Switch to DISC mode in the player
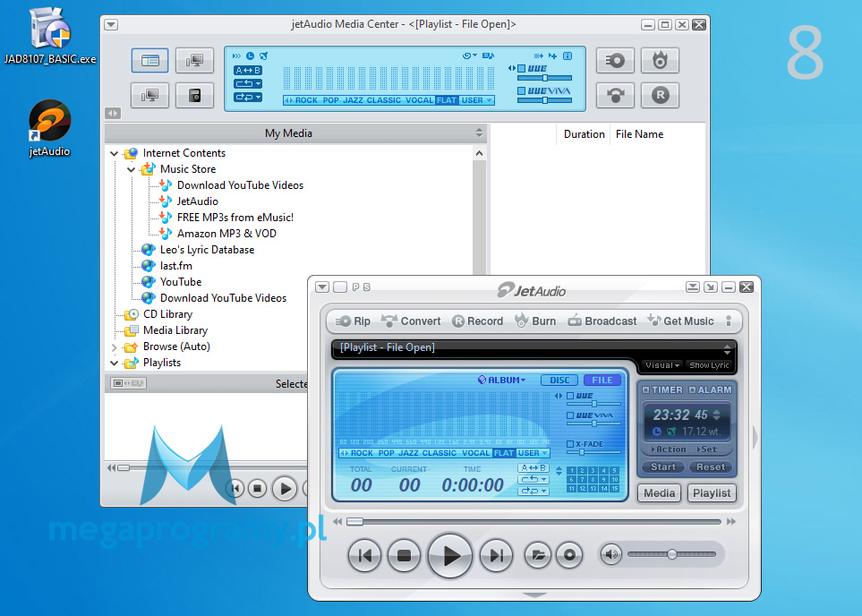Image resolution: width=862 pixels, height=616 pixels. coord(559,380)
